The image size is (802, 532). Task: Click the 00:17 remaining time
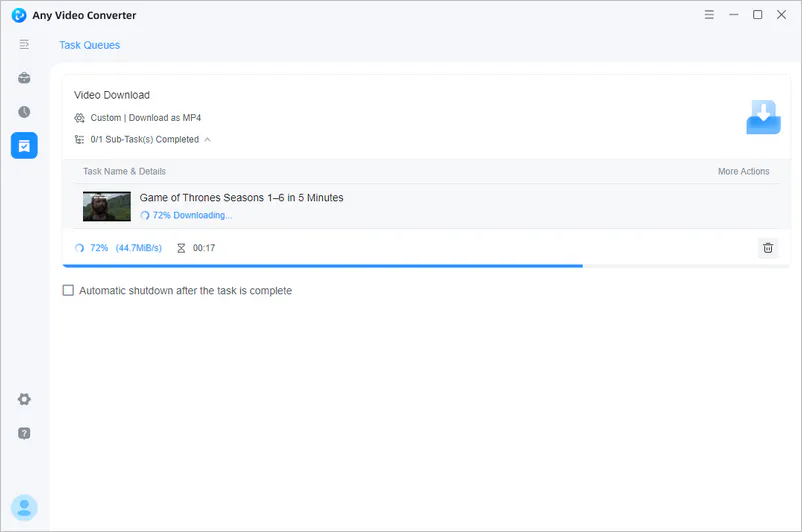click(204, 248)
